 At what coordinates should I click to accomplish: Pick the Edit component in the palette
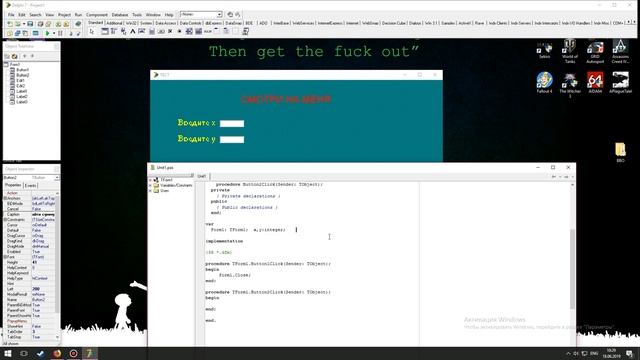[142, 31]
